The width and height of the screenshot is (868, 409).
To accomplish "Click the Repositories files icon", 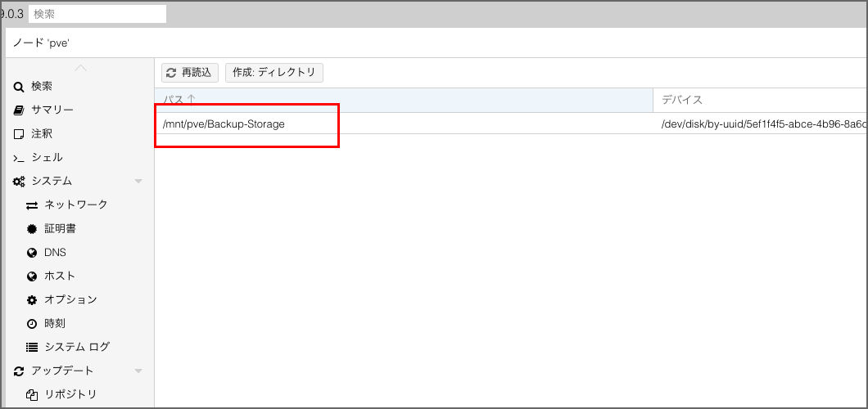I will pyautogui.click(x=32, y=395).
